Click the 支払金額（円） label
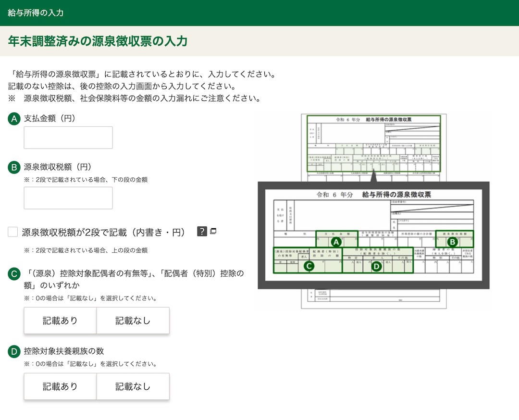Screen dimensions: 519x420 pyautogui.click(x=49, y=119)
